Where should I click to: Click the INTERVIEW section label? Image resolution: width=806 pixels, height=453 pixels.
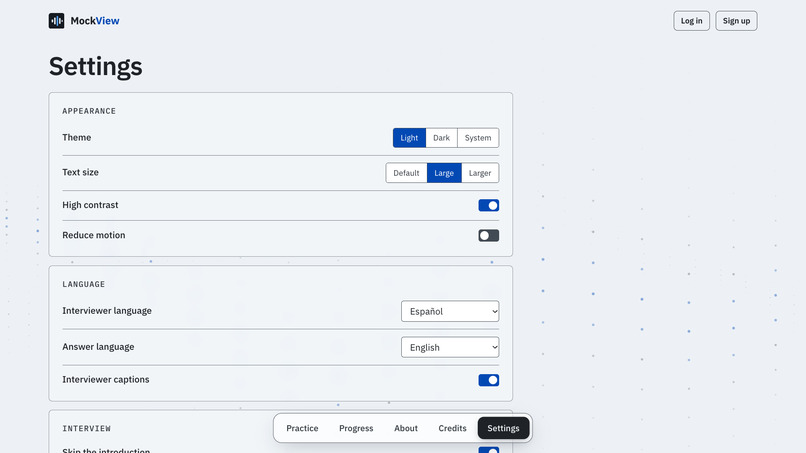coord(86,428)
